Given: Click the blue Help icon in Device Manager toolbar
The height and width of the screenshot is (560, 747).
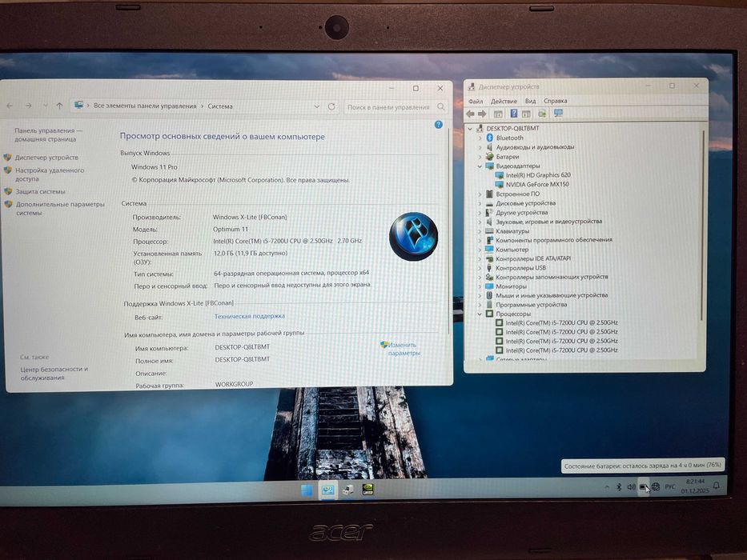Looking at the screenshot, I should [513, 114].
